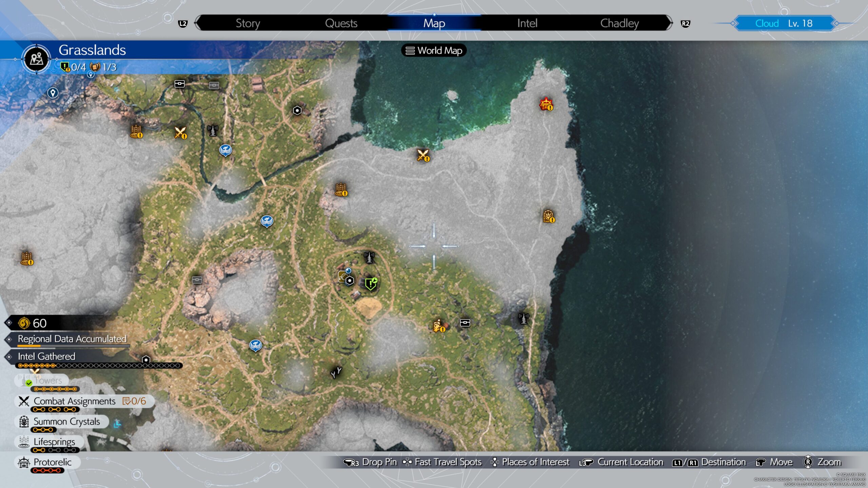Click the Drop Pin hint

pos(370,462)
